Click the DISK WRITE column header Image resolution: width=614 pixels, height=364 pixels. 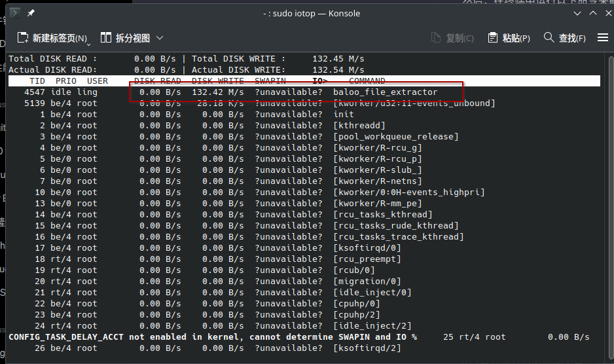click(217, 81)
